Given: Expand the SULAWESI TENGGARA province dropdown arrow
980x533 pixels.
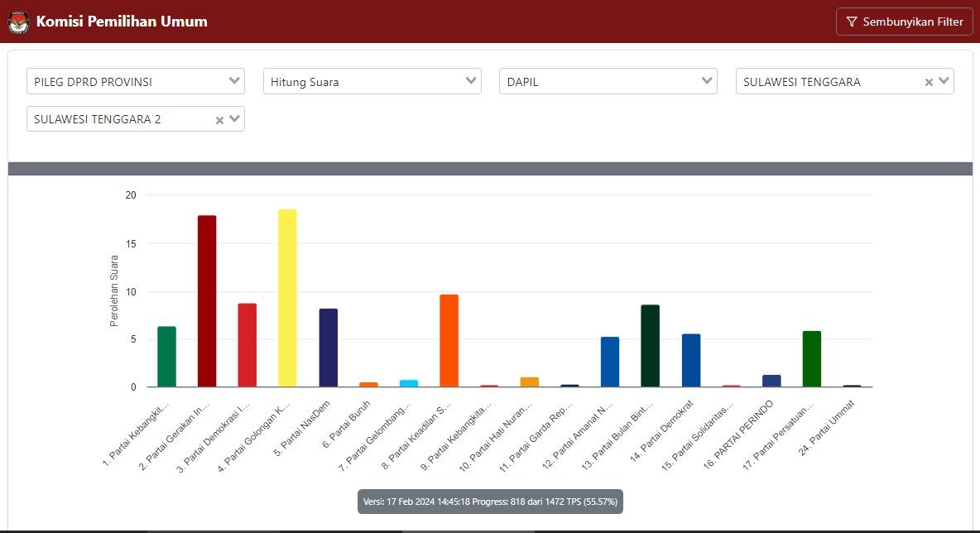Looking at the screenshot, I should click(944, 81).
